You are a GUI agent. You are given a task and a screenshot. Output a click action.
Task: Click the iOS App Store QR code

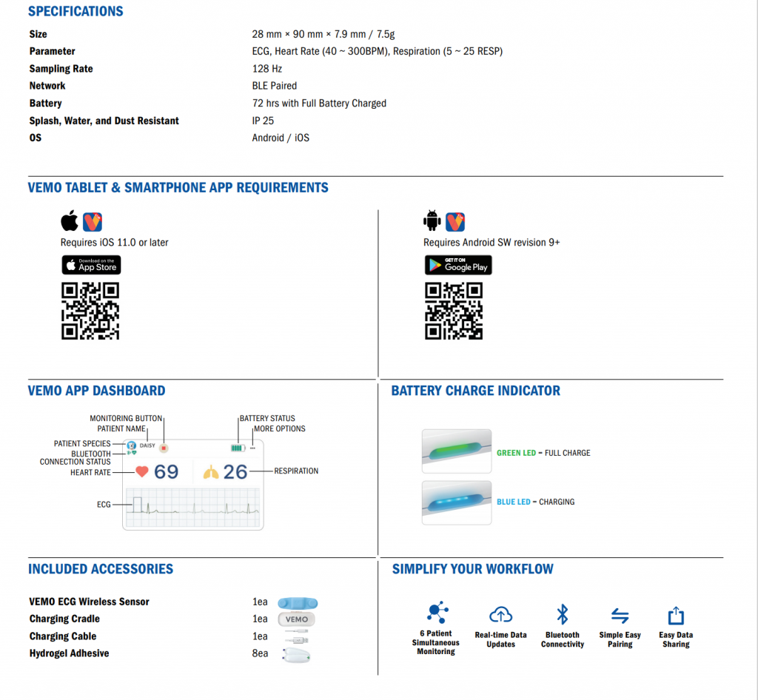coord(90,311)
